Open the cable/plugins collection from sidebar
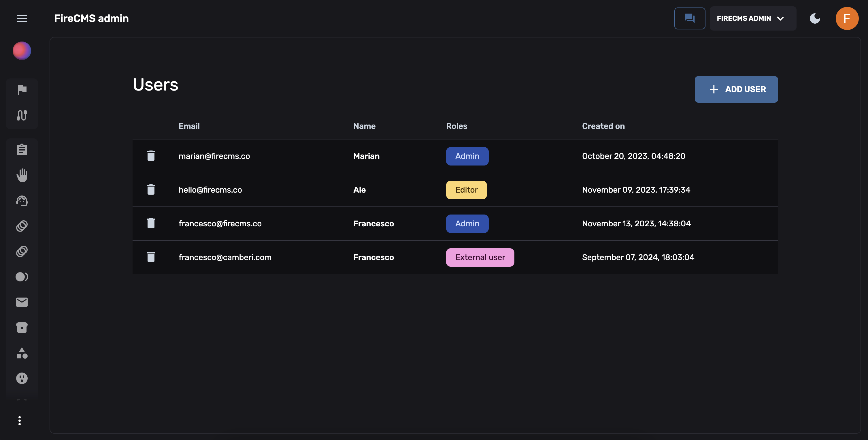The image size is (868, 440). pos(22,116)
